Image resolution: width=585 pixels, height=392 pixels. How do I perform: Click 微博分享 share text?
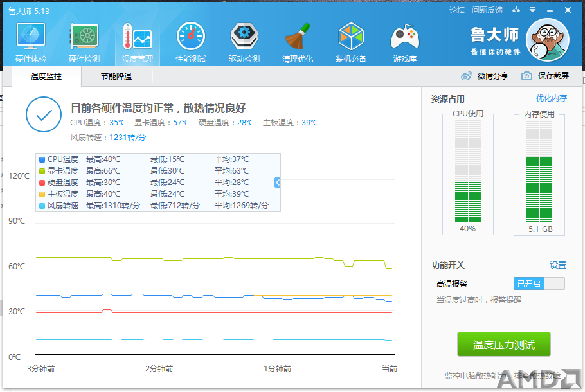click(x=493, y=76)
